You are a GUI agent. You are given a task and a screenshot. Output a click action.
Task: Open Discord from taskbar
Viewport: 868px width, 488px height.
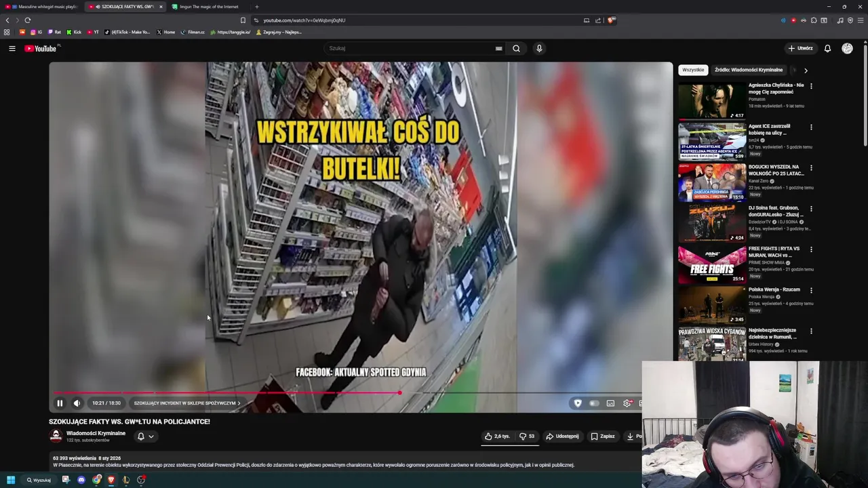pyautogui.click(x=81, y=480)
